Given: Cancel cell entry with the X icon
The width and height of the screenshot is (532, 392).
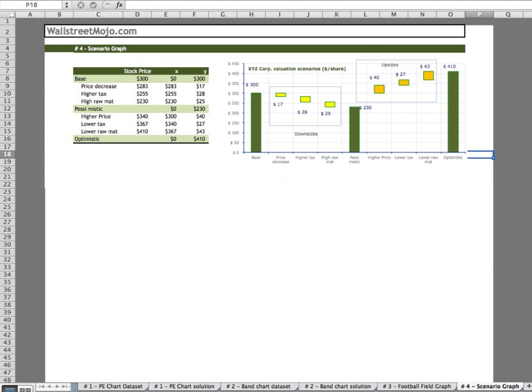Looking at the screenshot, I should tap(81, 4).
